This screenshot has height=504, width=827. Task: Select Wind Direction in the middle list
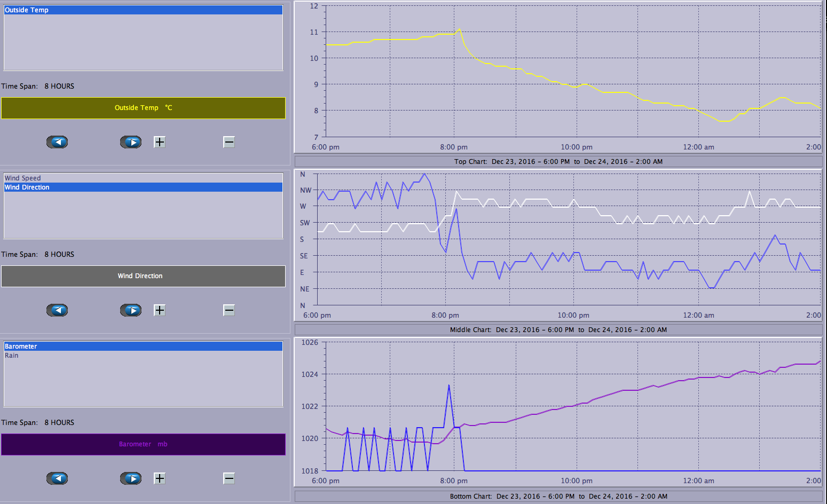tap(143, 187)
